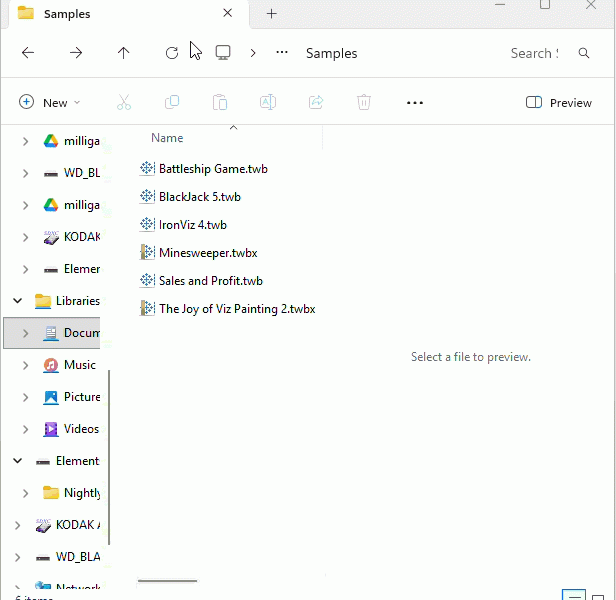Click Sales and Profit file icon
Screen dimensions: 616x600
point(147,280)
